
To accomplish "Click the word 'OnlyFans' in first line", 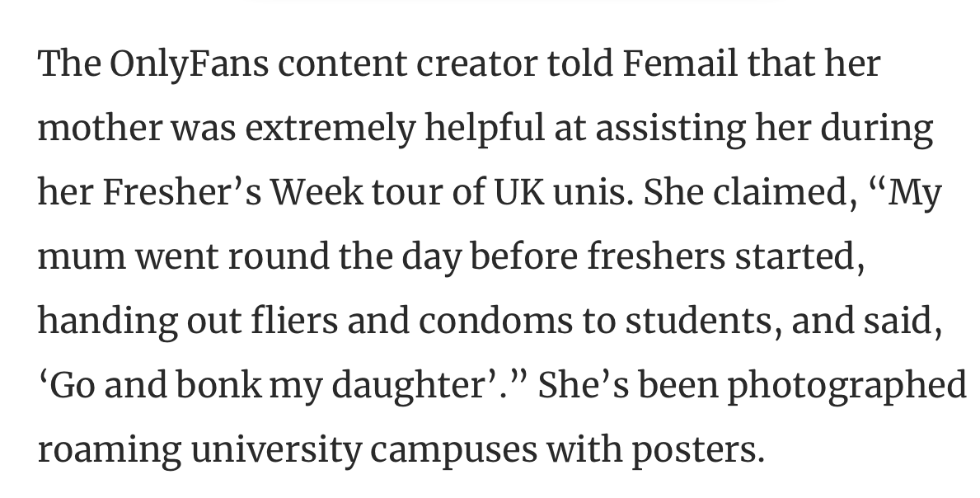I will point(189,64).
